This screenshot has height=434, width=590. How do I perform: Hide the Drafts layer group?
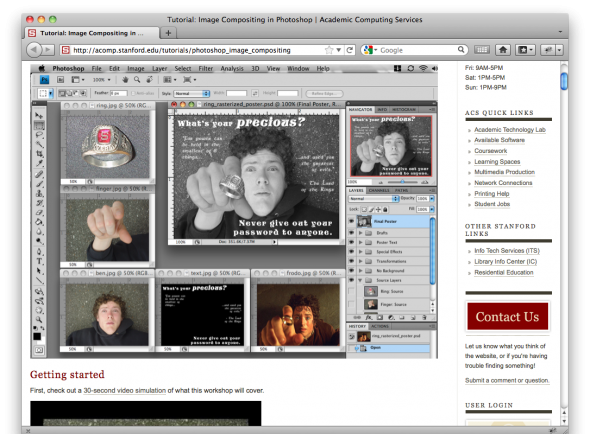[x=351, y=233]
